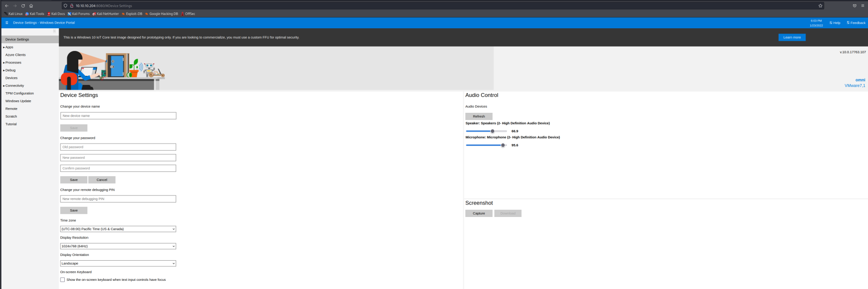The width and height of the screenshot is (868, 289).
Task: Open the Display Orientation dropdown
Action: pos(118,264)
